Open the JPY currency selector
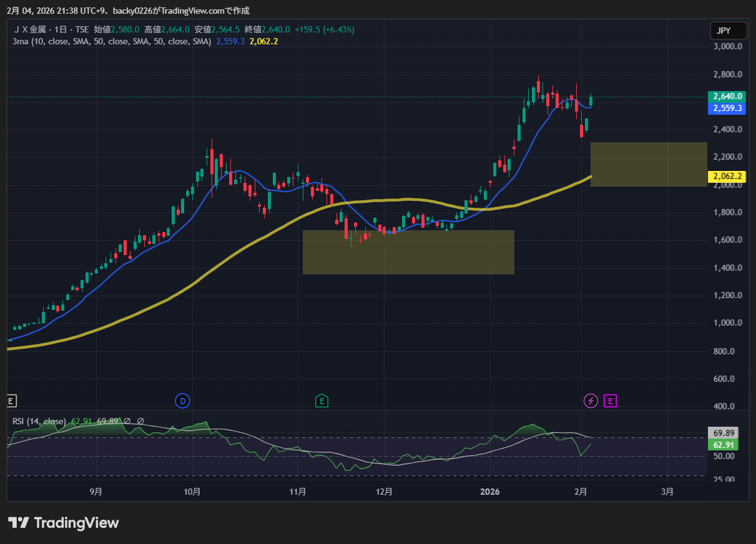Screen dimensions: 756x544 (x=728, y=31)
